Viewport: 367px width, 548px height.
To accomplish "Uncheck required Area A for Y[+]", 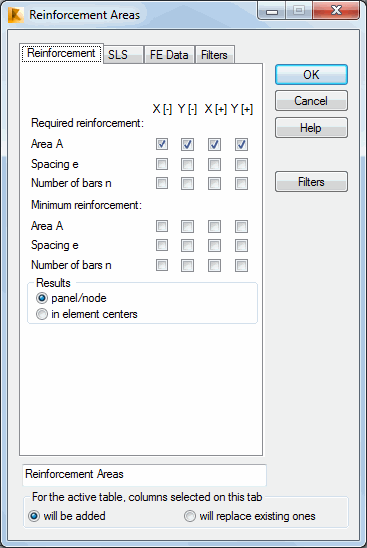I will click(x=242, y=144).
